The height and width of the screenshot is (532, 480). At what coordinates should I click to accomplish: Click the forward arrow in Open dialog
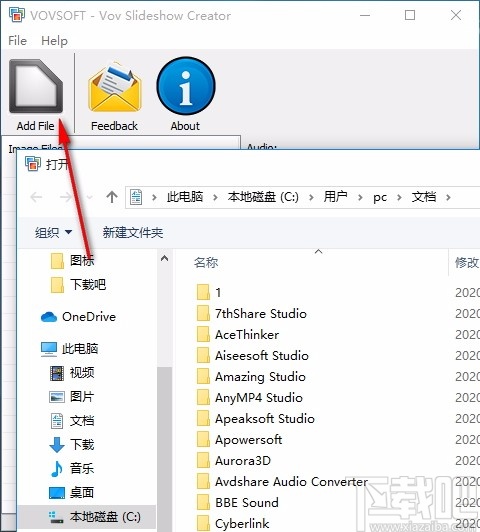pos(65,197)
